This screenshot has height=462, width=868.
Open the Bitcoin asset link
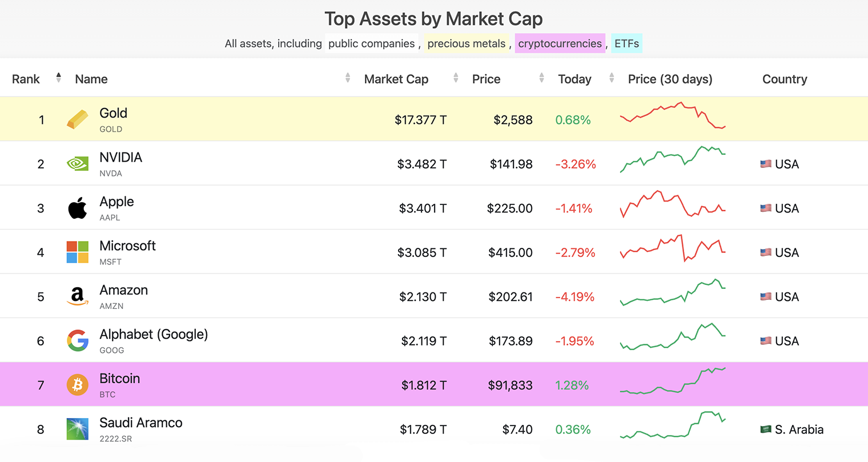coord(119,379)
